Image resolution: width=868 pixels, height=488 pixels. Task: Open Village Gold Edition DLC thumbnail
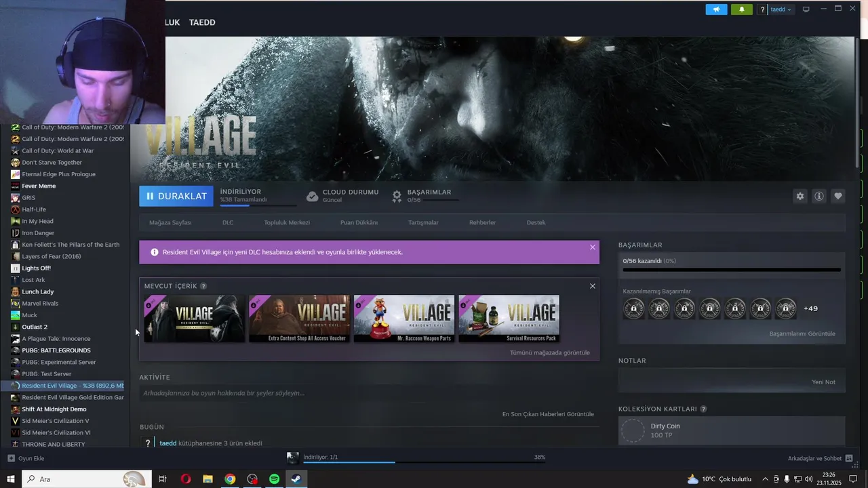[x=195, y=319]
